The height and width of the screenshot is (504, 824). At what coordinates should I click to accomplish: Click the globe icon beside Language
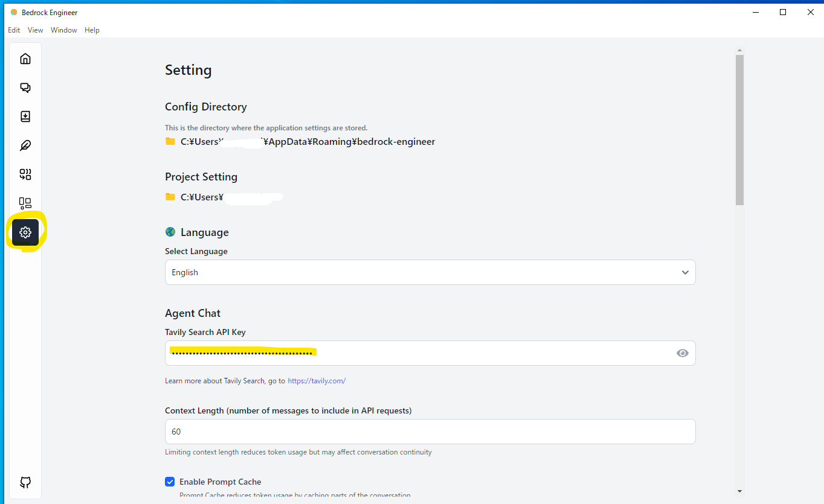(x=170, y=232)
